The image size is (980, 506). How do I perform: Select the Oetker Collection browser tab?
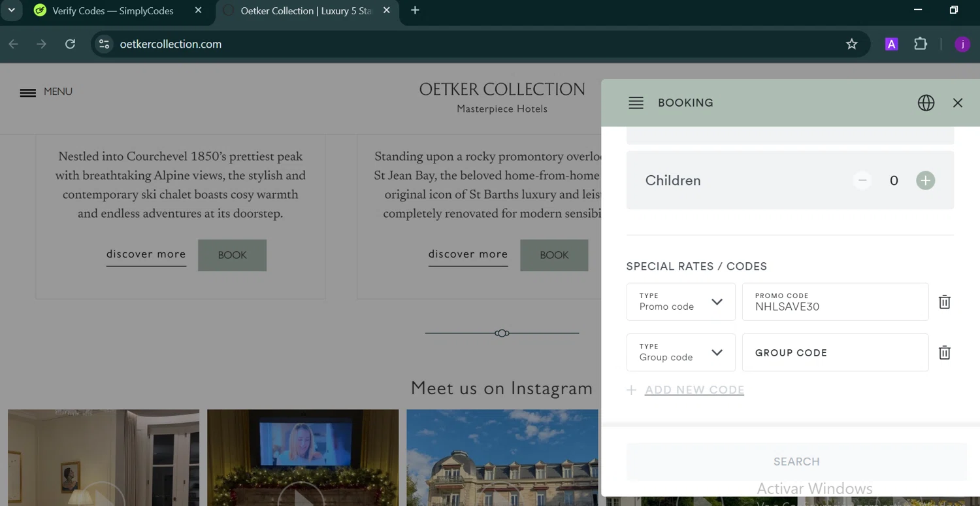(306, 11)
